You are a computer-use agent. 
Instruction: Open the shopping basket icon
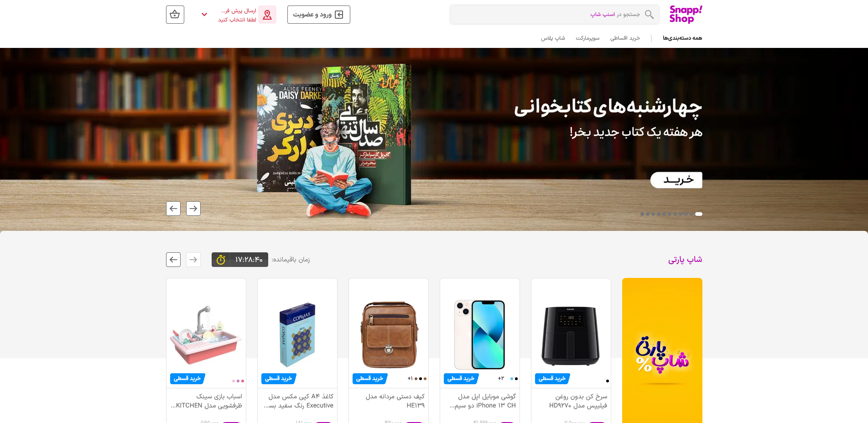click(x=175, y=15)
